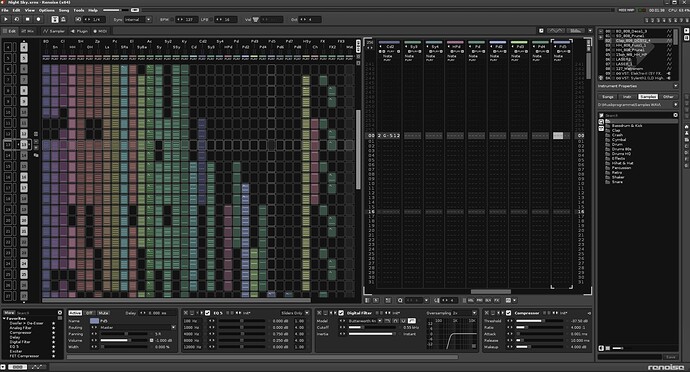Toggle the pattern follow icon in the transport

click(x=55, y=19)
